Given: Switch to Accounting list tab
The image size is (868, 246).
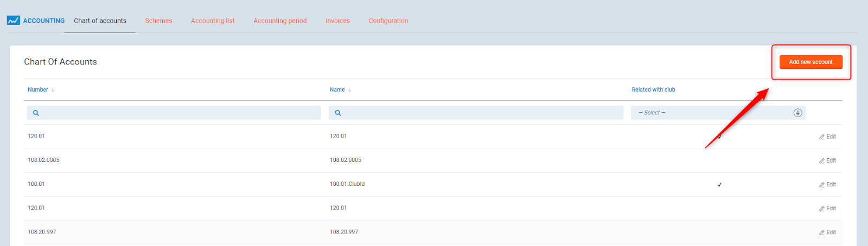Looking at the screenshot, I should [213, 21].
